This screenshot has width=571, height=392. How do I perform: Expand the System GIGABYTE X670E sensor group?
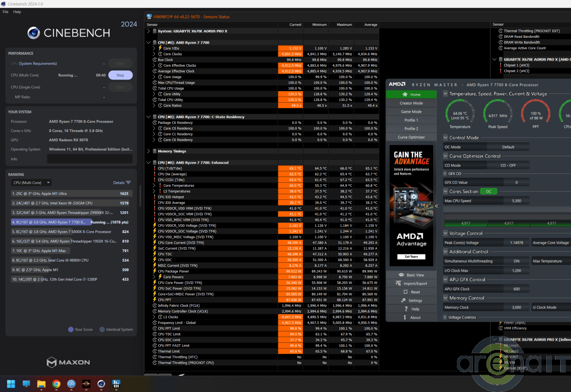click(148, 31)
